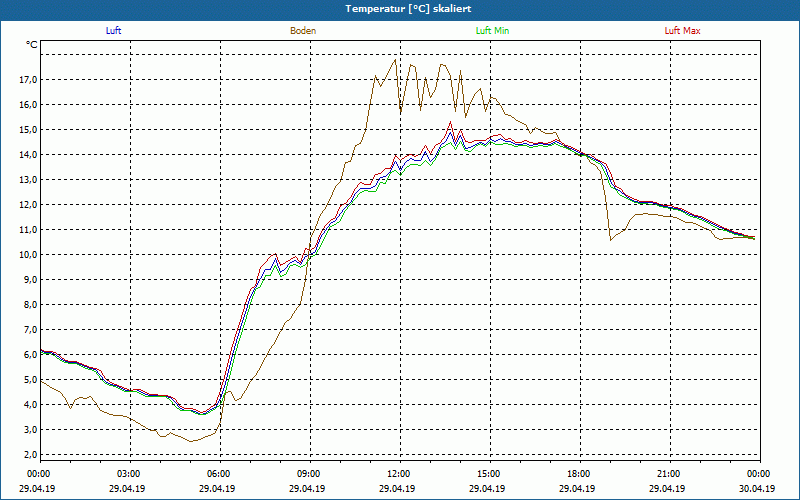
Task: Click the 14,0 y-axis value
Action: [x=29, y=155]
